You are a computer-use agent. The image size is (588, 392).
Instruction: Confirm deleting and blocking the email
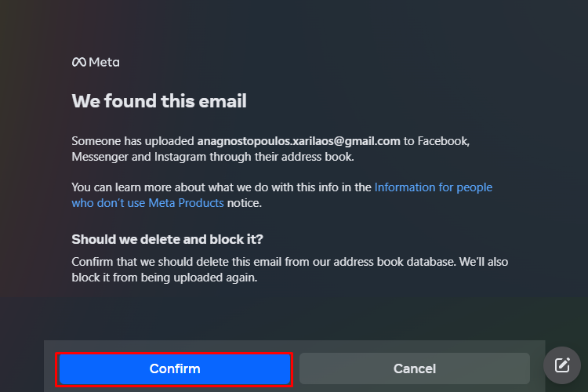click(x=174, y=368)
